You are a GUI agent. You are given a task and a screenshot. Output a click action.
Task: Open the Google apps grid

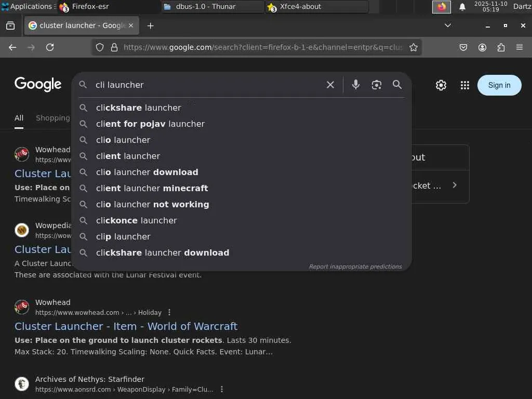pos(465,85)
